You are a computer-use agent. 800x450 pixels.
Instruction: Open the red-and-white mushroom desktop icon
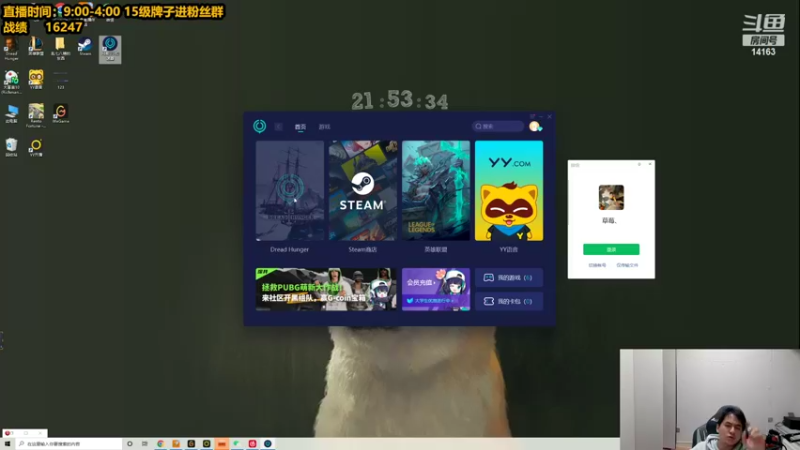pos(11,82)
